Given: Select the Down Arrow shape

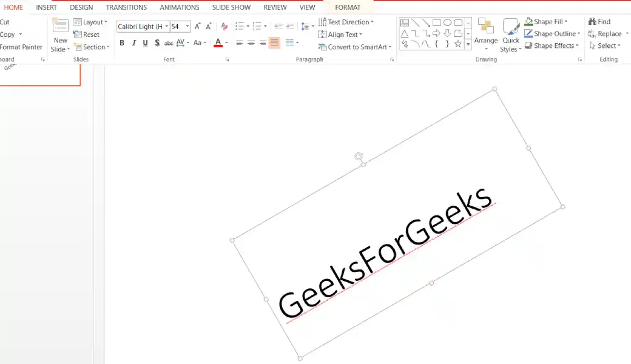Looking at the screenshot, I should tap(447, 33).
